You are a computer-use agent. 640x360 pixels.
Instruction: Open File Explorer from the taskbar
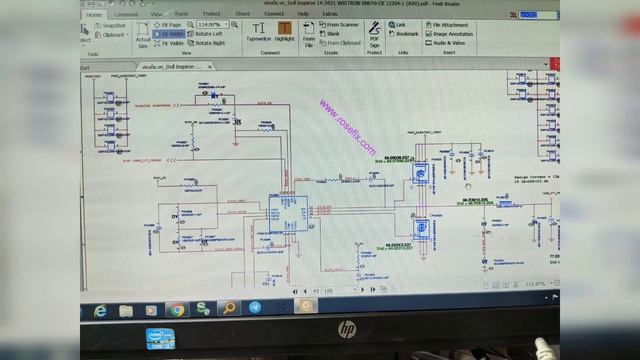[126, 311]
